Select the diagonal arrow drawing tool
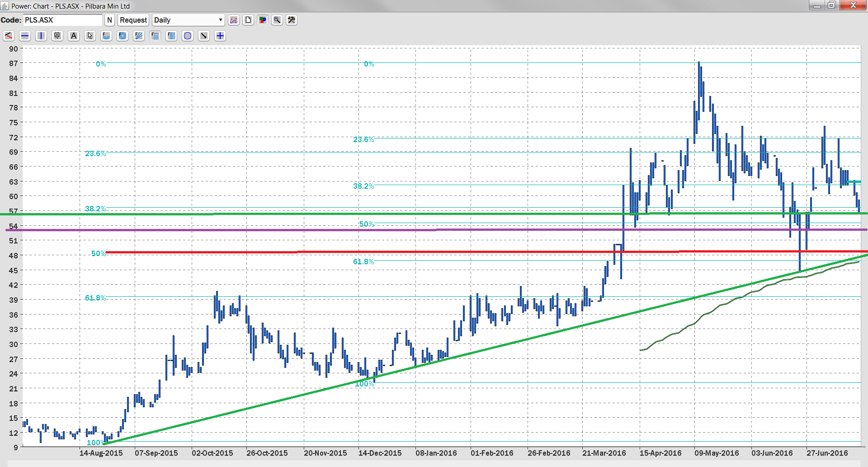Screen dimensions: 868x467 tap(204, 36)
